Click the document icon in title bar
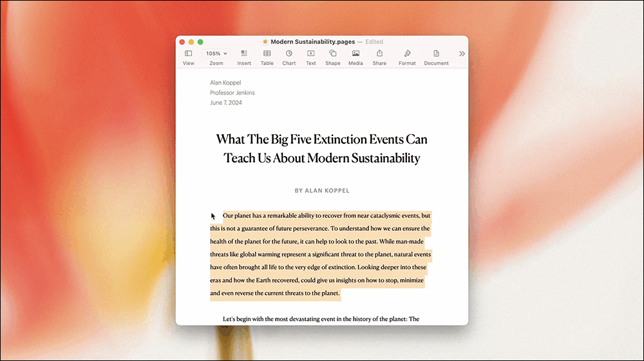Image resolution: width=644 pixels, height=361 pixels. [x=265, y=41]
